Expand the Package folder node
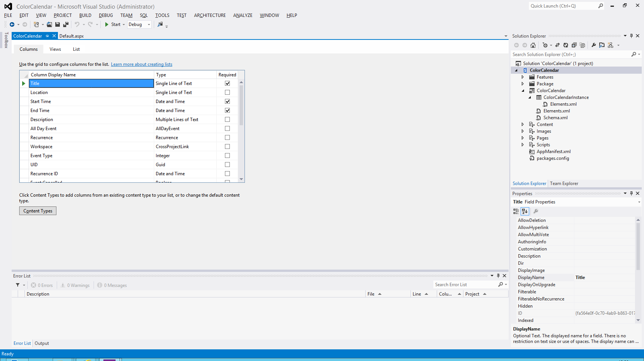Viewport: 644px width, 361px height. tap(522, 84)
